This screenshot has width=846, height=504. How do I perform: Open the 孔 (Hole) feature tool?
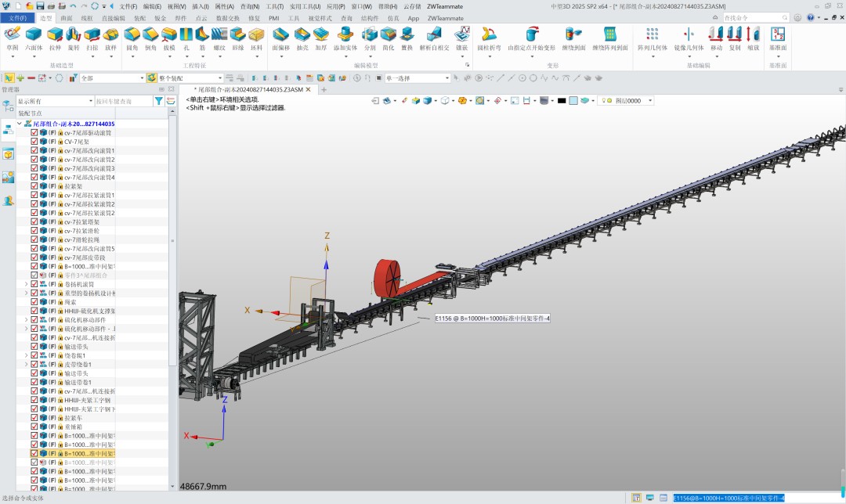coord(186,35)
